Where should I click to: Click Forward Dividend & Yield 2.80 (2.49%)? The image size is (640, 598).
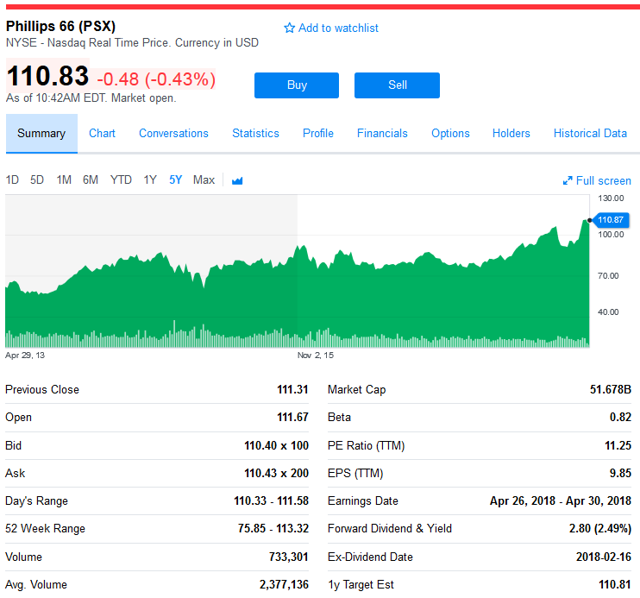(600, 529)
